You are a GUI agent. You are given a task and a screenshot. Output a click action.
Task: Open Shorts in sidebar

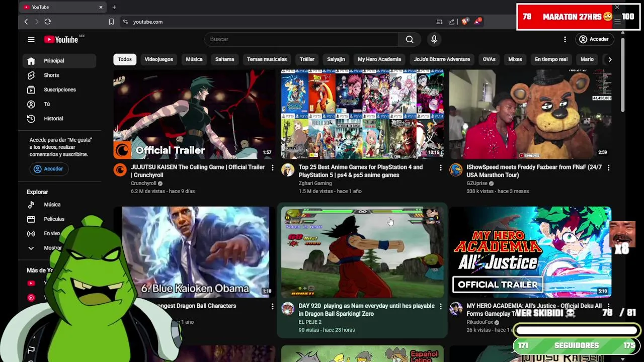coord(59,75)
